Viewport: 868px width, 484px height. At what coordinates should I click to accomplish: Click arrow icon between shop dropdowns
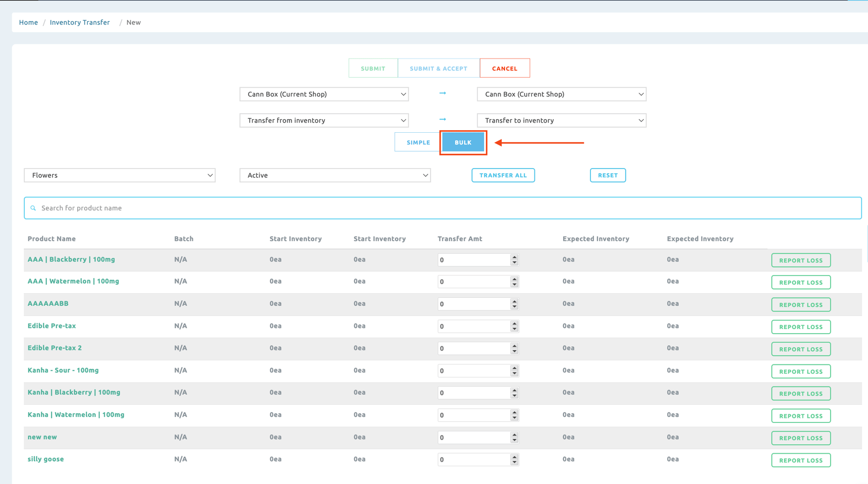coord(443,93)
